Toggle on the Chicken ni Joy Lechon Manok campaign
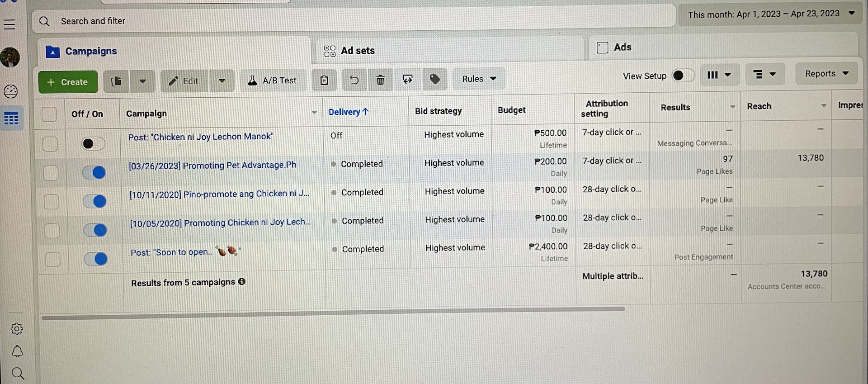868x384 pixels. point(93,144)
